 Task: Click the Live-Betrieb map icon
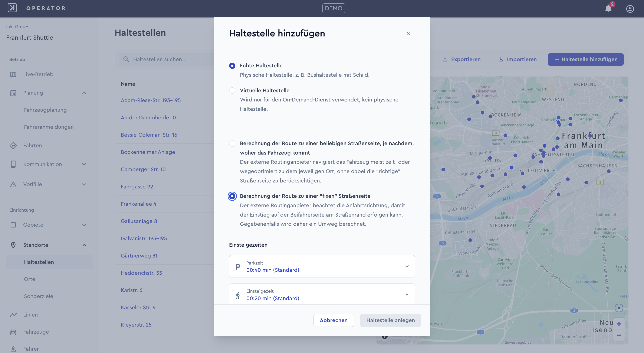click(x=13, y=74)
